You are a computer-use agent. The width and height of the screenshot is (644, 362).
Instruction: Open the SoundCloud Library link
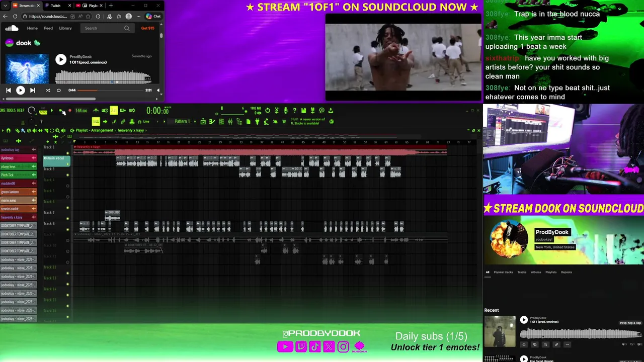(65, 28)
